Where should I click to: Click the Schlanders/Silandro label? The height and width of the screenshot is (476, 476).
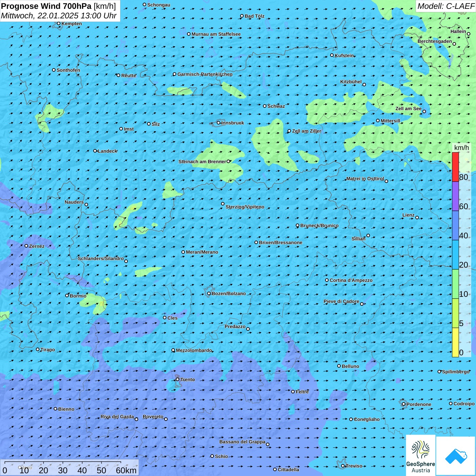(x=101, y=258)
